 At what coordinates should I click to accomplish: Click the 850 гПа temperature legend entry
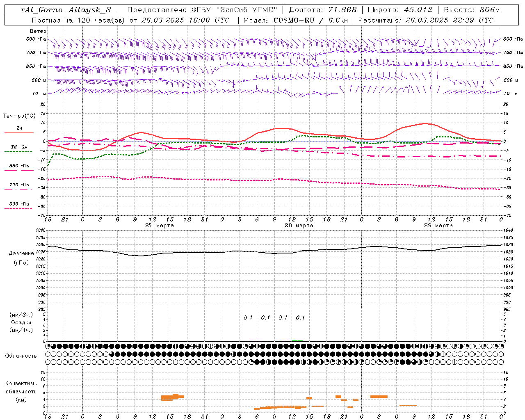pyautogui.click(x=19, y=166)
